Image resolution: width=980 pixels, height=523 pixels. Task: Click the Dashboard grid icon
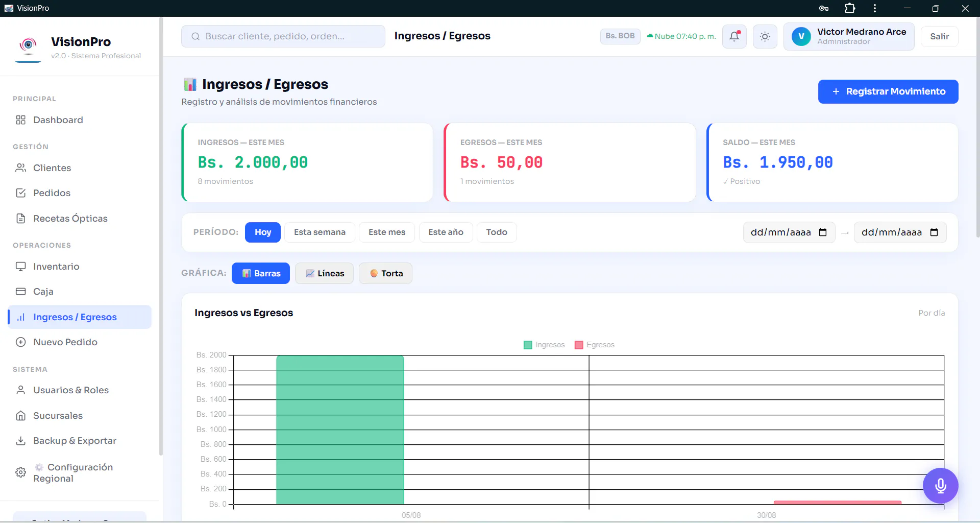[x=20, y=120]
